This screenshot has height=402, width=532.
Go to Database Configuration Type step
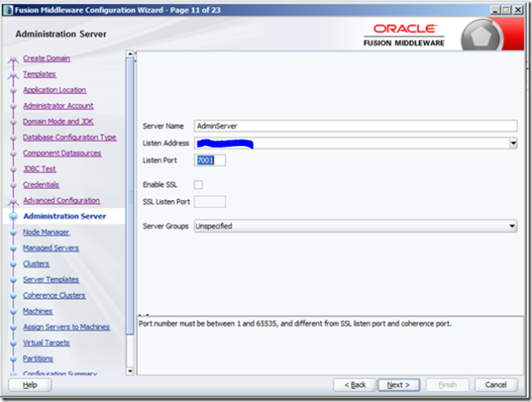(70, 137)
